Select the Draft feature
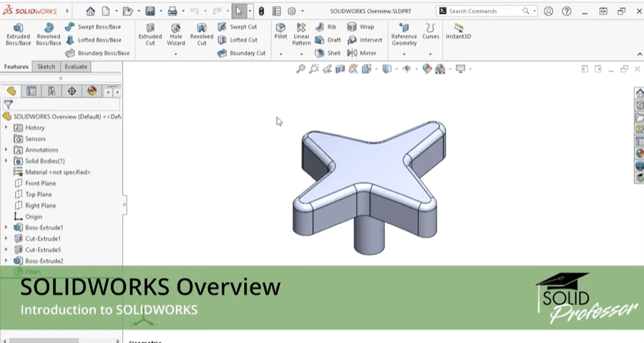 tap(328, 40)
